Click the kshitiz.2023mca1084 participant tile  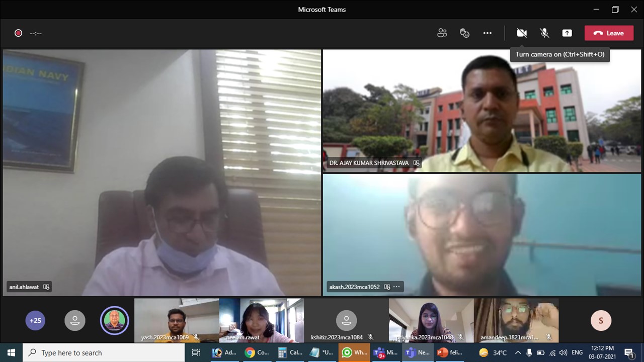[x=346, y=320]
